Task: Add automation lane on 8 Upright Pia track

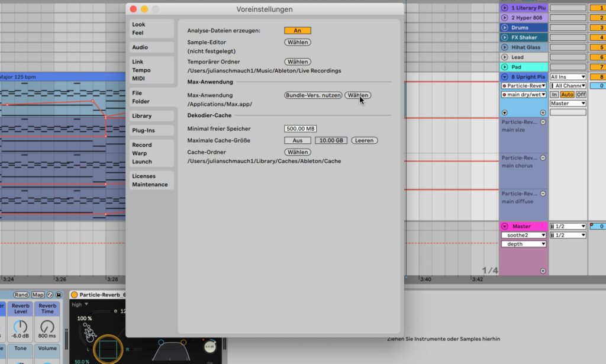Action: pos(543,112)
